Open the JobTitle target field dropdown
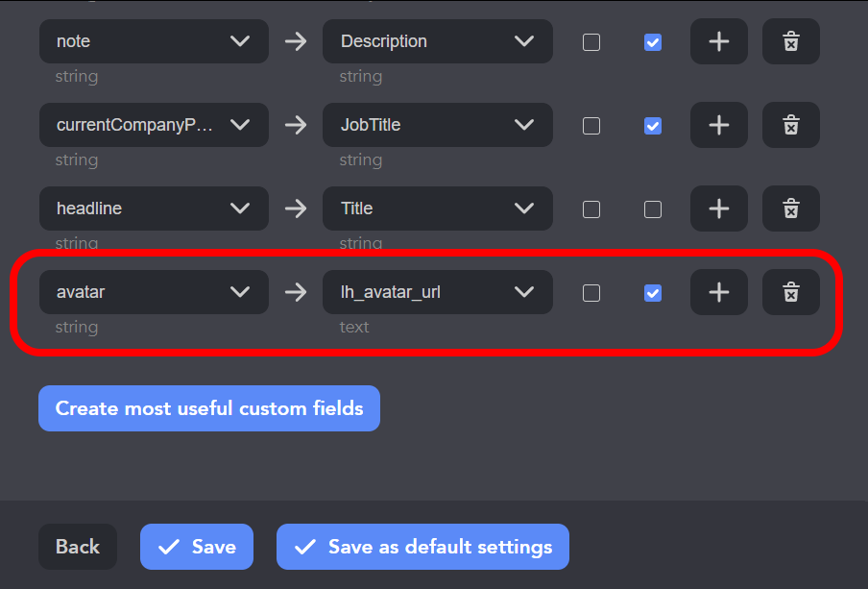 click(x=437, y=125)
